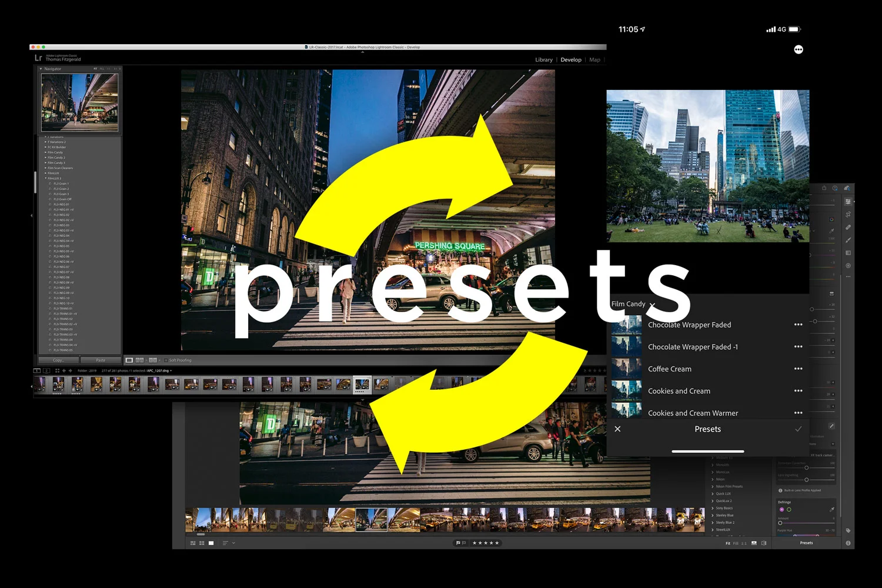Set Navigator zoom to FIT
The image size is (882, 588).
coord(95,69)
